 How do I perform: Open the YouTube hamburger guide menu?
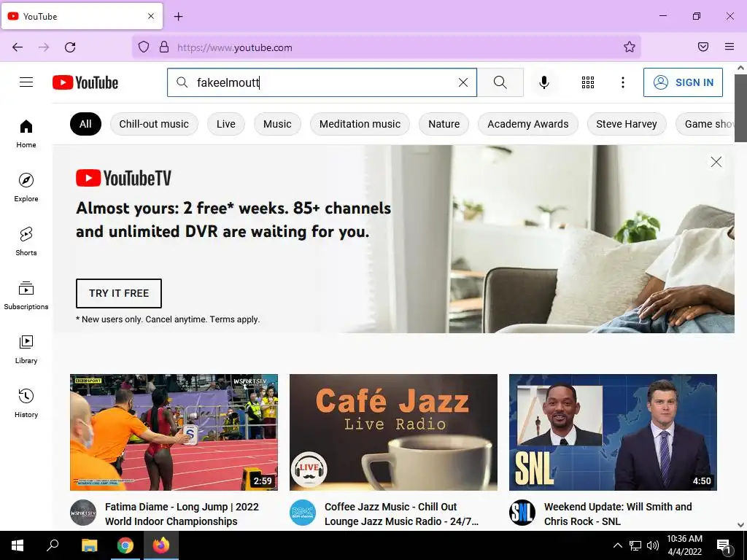pos(26,82)
